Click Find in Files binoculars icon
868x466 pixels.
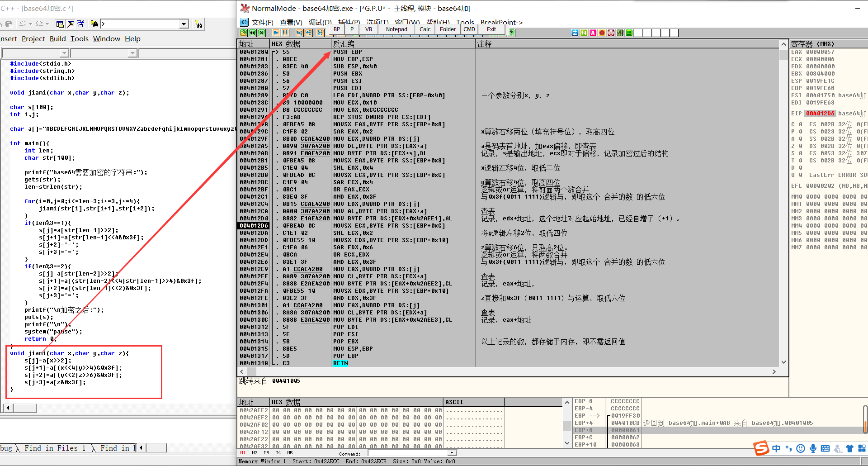point(94,24)
